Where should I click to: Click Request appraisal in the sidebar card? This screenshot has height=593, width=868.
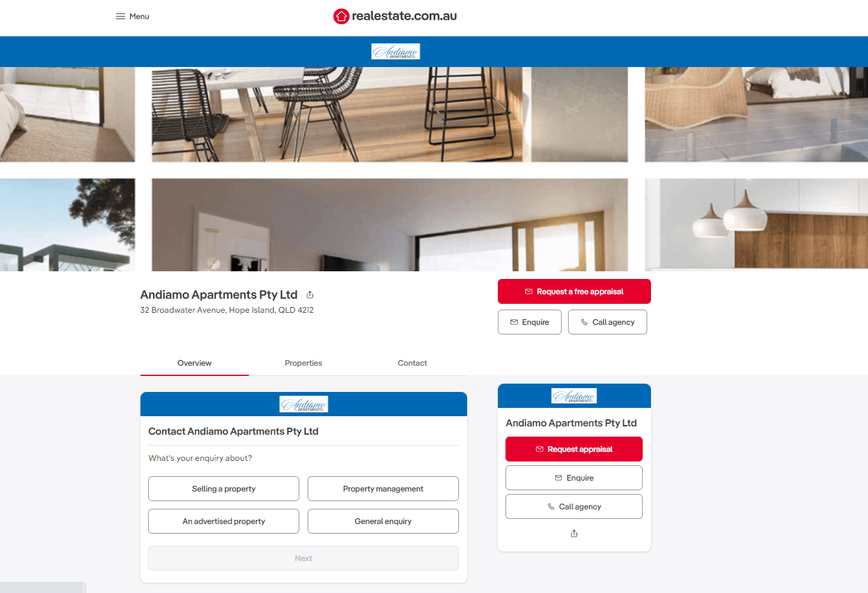point(574,449)
